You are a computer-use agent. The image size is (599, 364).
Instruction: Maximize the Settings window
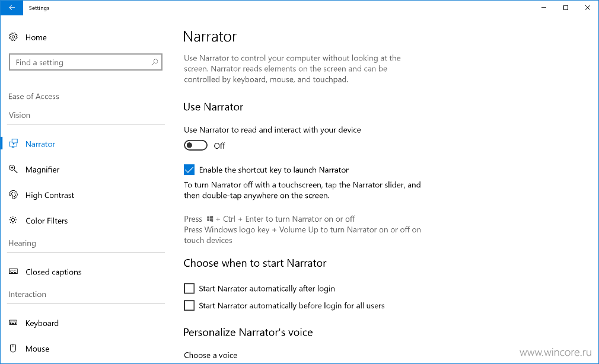[x=566, y=8]
